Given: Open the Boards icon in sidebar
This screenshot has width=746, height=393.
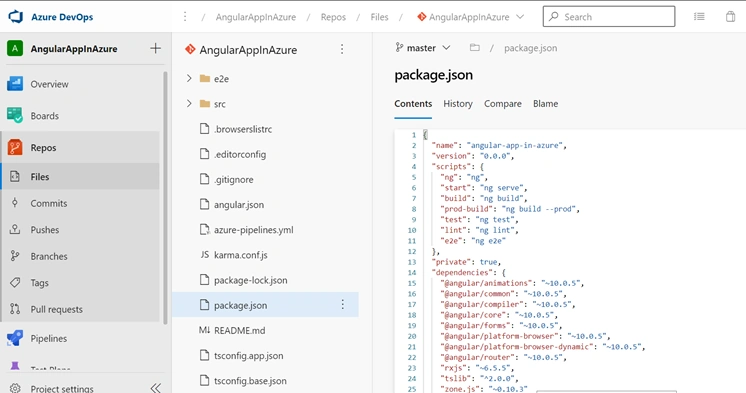Looking at the screenshot, I should (x=15, y=116).
